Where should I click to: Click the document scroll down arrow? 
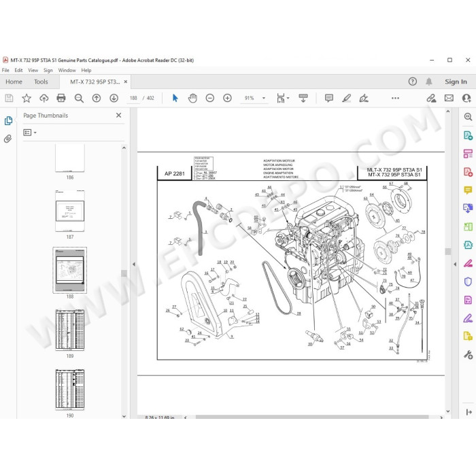[x=448, y=411]
